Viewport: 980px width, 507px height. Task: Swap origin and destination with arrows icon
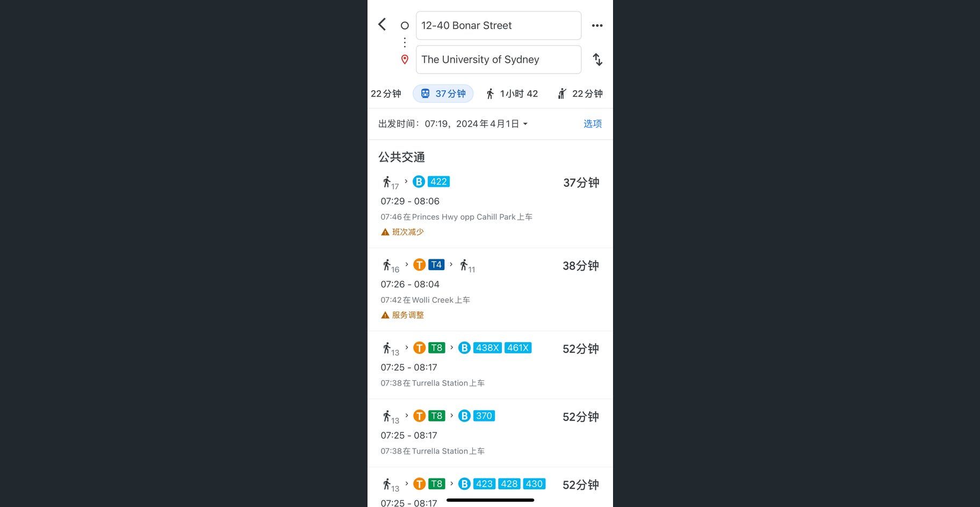click(597, 60)
